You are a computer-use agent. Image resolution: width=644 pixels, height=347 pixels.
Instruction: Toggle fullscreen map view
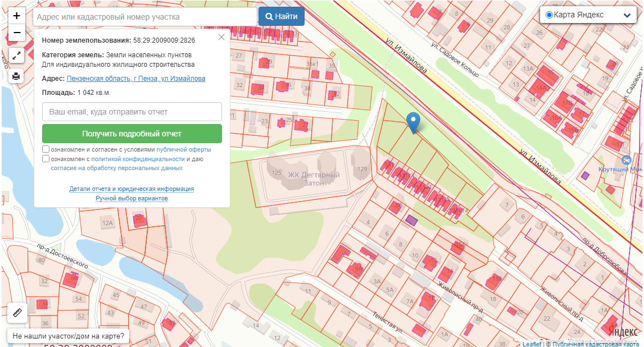point(17,56)
